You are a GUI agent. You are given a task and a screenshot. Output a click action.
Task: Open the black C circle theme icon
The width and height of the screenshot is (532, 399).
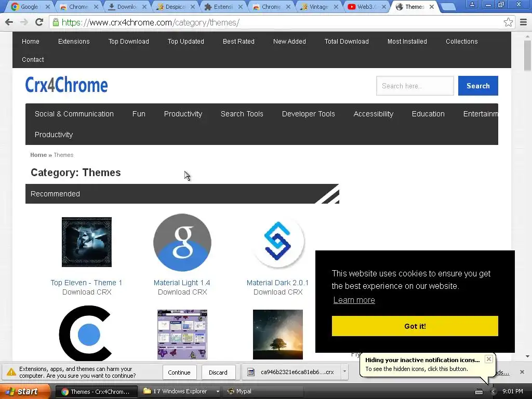86,334
